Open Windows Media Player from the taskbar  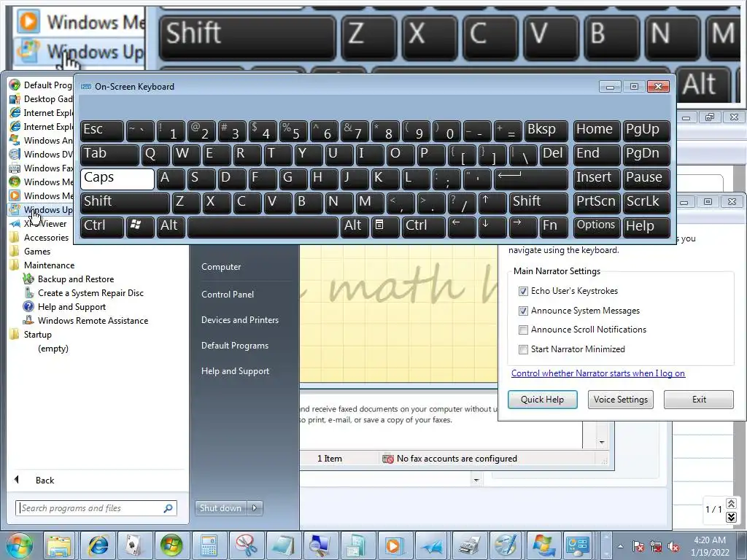tap(394, 545)
